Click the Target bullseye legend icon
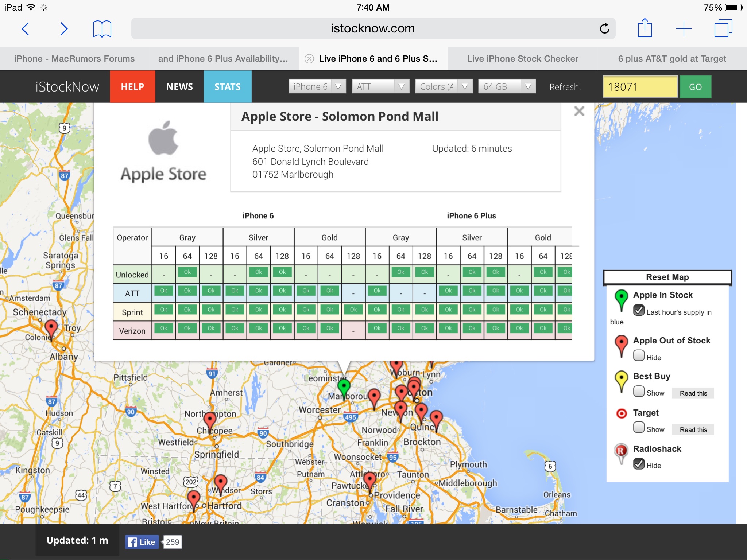Image resolution: width=747 pixels, height=560 pixels. coord(621,413)
